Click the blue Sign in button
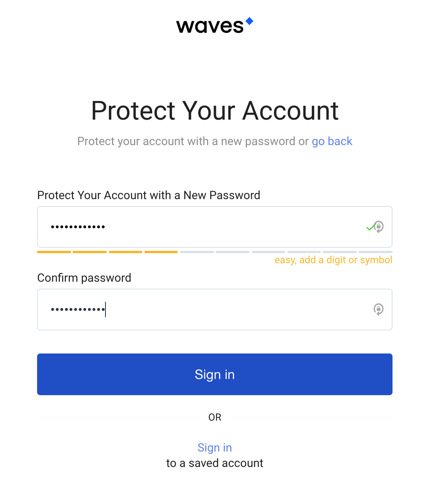 215,374
